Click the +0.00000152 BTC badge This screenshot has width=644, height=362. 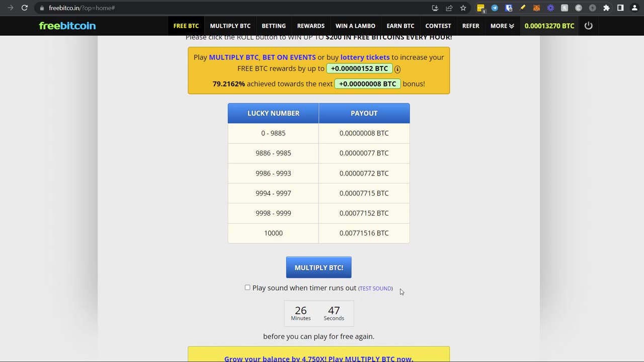359,68
